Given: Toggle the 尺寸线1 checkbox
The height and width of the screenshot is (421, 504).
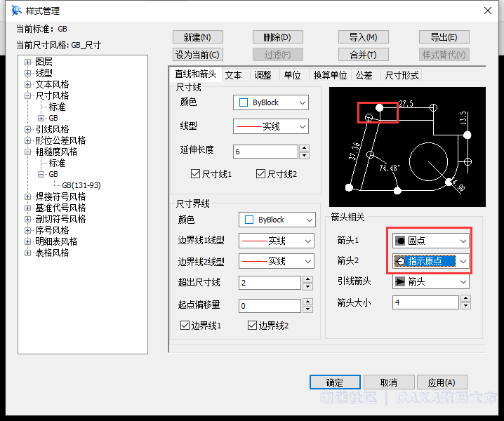Looking at the screenshot, I should click(195, 174).
